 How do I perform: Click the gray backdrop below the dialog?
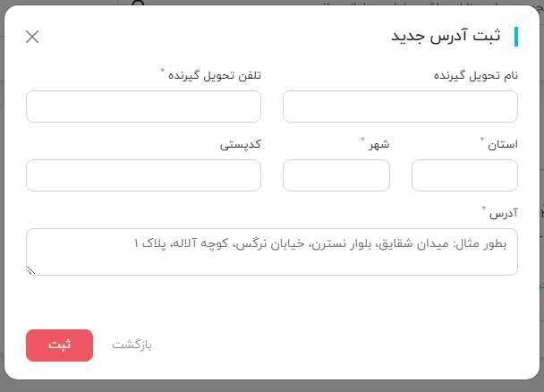272,386
